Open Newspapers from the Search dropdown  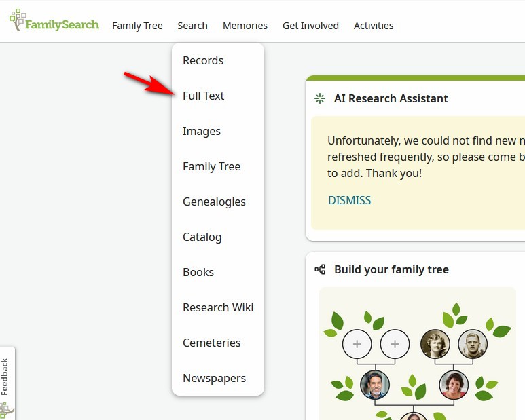214,378
